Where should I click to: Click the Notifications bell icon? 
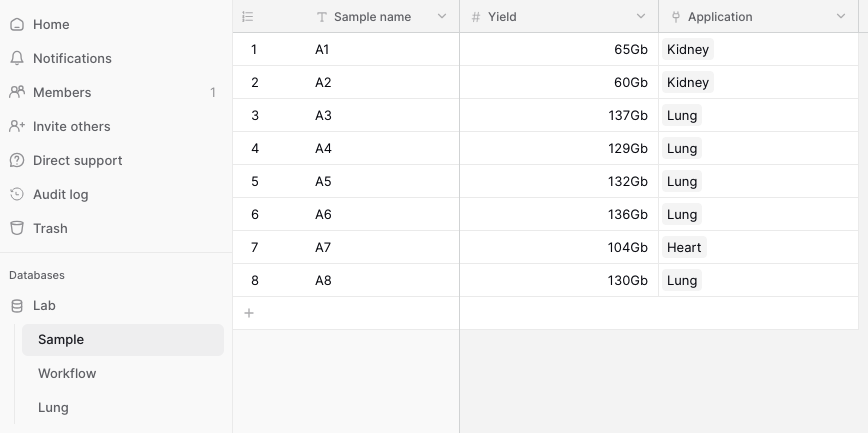(17, 58)
